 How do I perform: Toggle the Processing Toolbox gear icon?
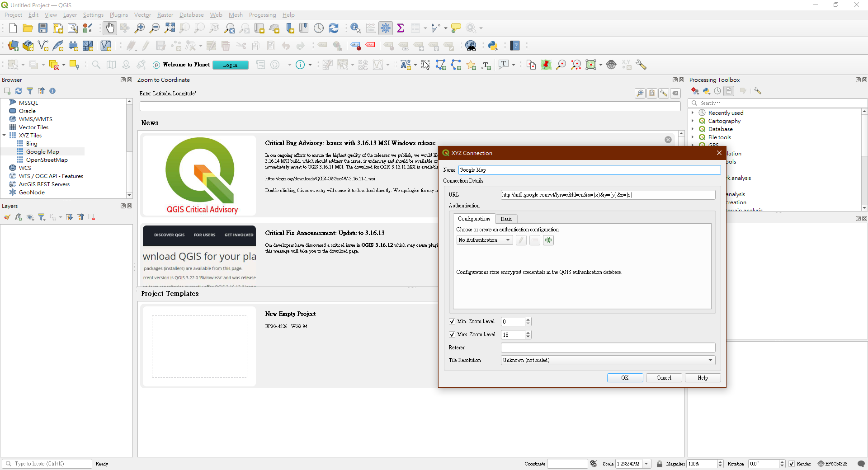pyautogui.click(x=386, y=28)
